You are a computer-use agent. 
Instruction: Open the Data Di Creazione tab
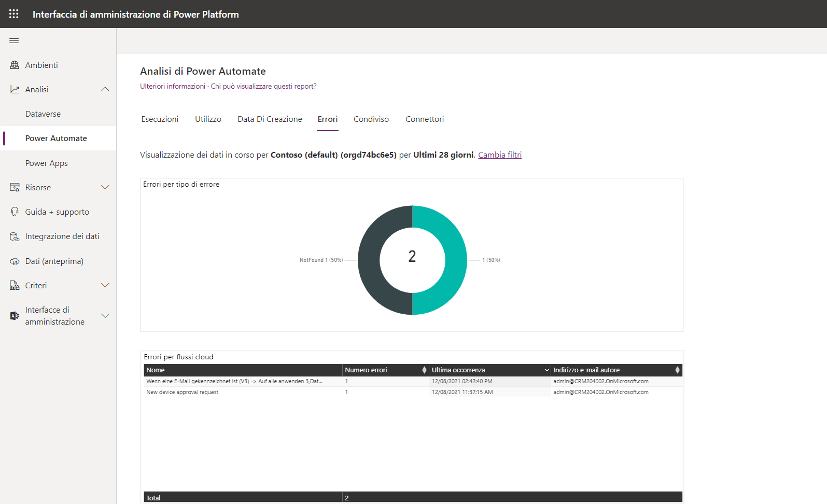270,119
